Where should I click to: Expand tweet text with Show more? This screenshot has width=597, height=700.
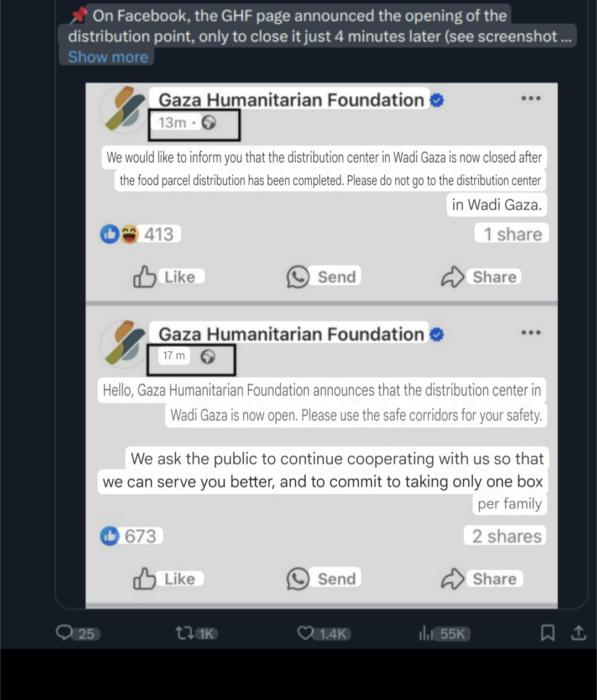click(x=108, y=57)
